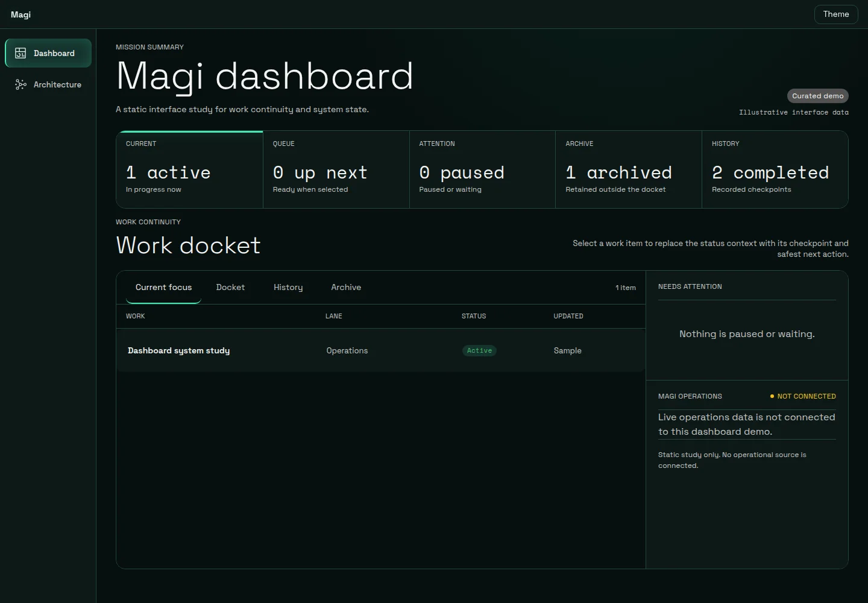Click the MISSION SUMMARY label

tap(149, 47)
